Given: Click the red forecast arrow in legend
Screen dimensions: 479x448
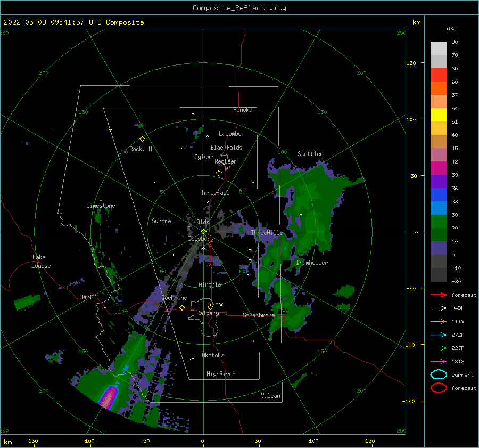Looking at the screenshot, I should click(x=439, y=295).
